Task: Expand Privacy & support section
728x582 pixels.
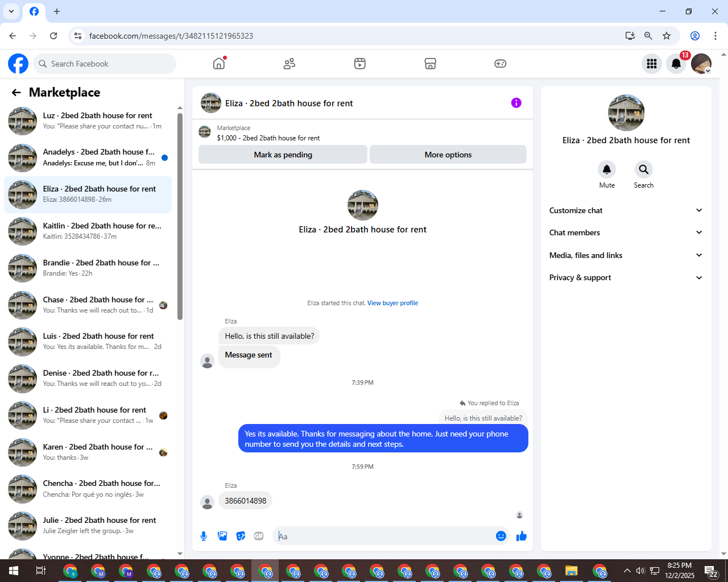Action: [626, 277]
